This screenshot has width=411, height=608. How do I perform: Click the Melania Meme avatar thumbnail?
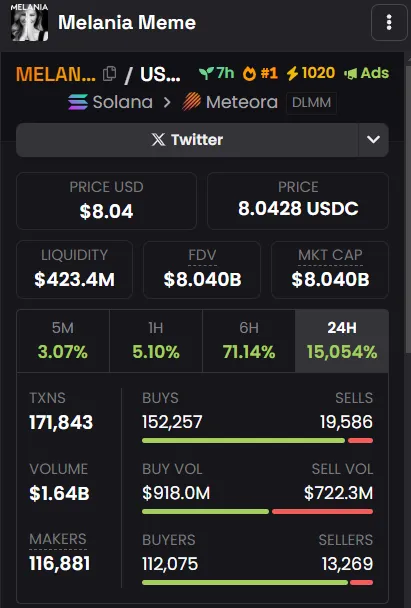(29, 23)
